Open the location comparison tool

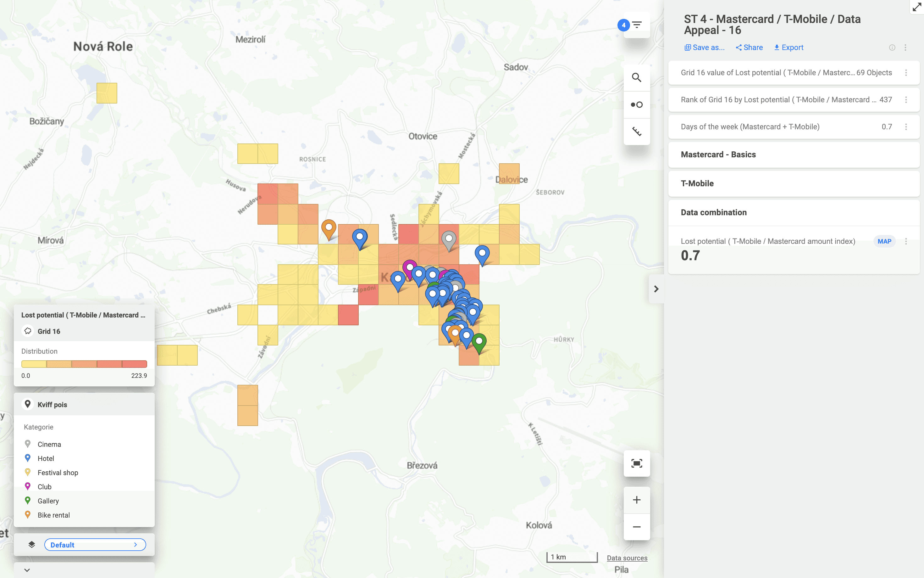point(637,104)
